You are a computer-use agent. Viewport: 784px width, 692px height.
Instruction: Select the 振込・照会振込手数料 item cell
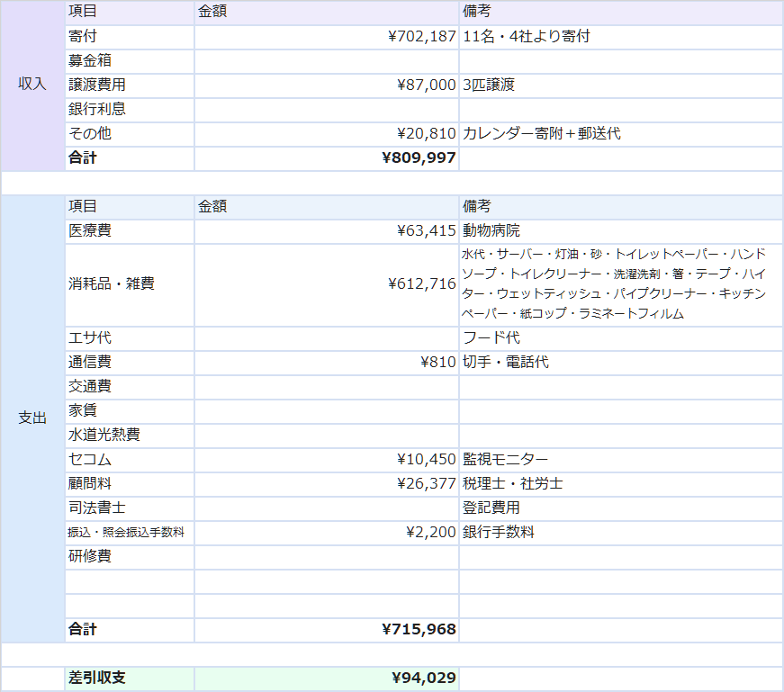(x=130, y=533)
